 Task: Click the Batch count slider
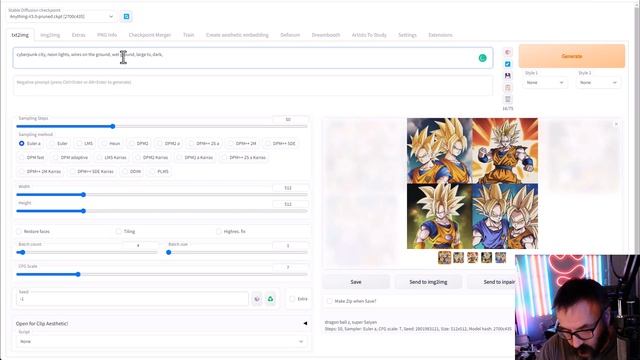point(87,253)
